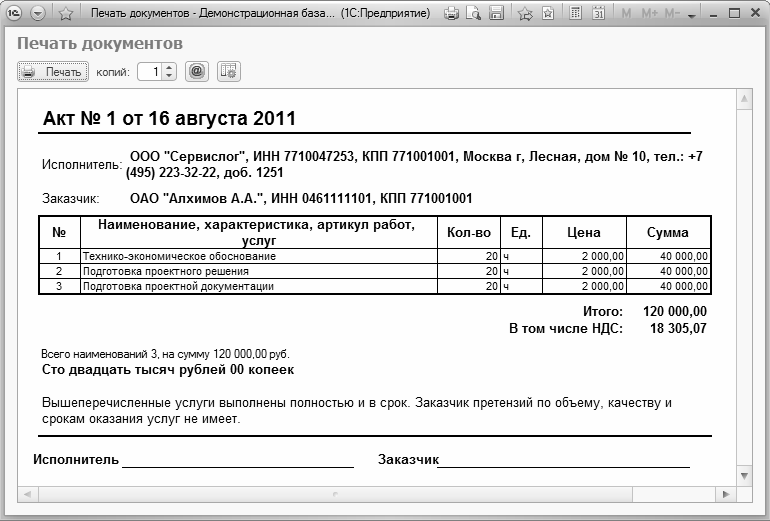Image resolution: width=770 pixels, height=521 pixels.
Task: Open the main menu round arrow button
Action: click(x=38, y=14)
